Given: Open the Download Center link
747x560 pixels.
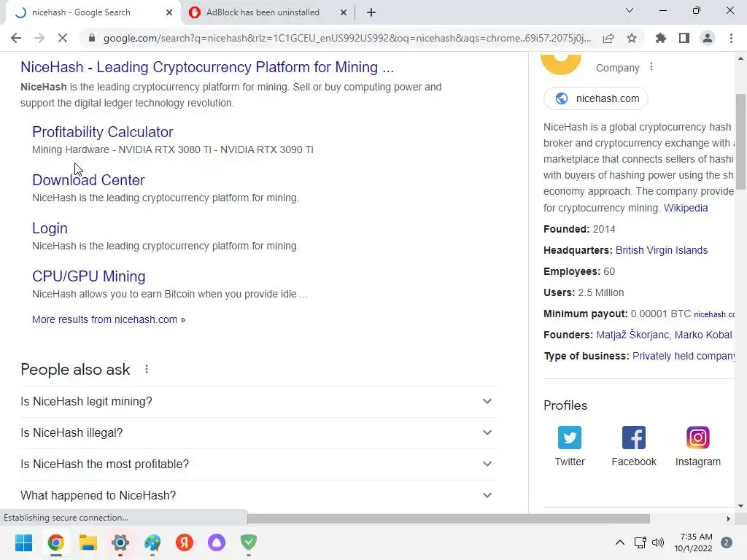Looking at the screenshot, I should pos(88,180).
